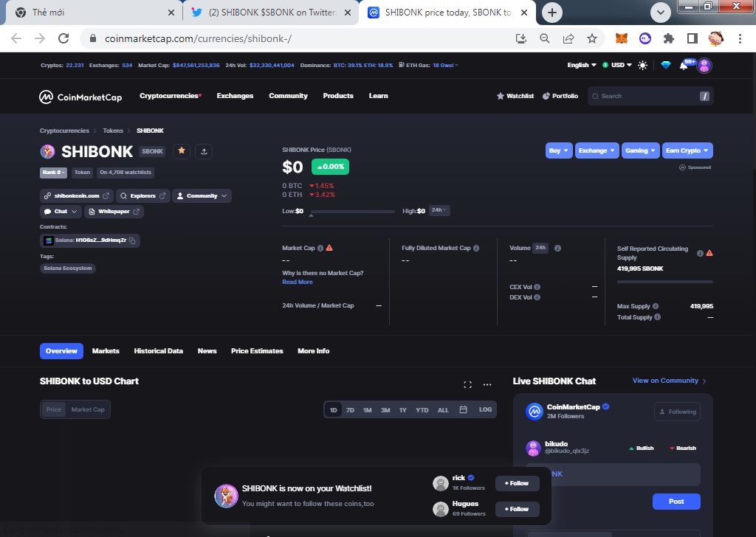Copy the Solana contract address icon
The width and height of the screenshot is (756, 537).
[133, 240]
